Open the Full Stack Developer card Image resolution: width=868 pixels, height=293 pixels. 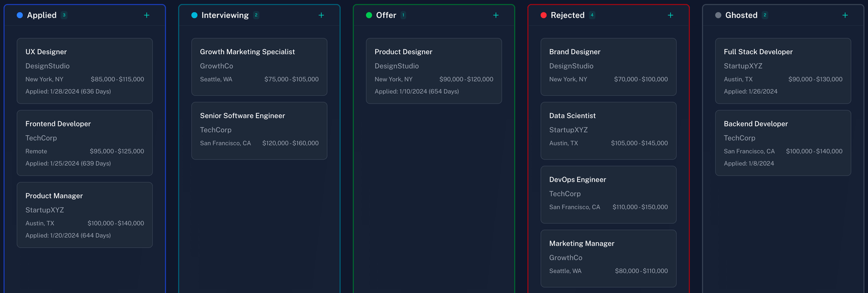(x=783, y=71)
